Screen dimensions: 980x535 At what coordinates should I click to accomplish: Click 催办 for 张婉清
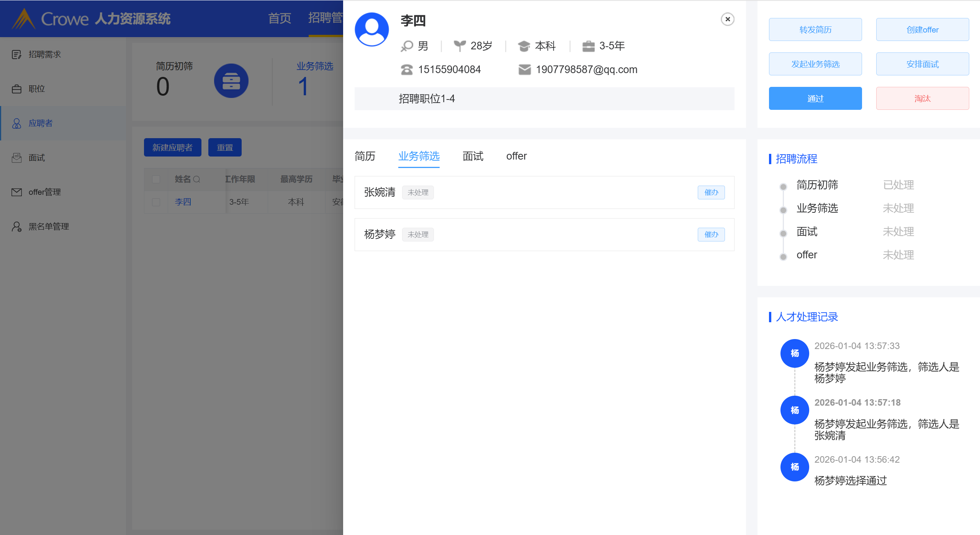[x=711, y=192]
